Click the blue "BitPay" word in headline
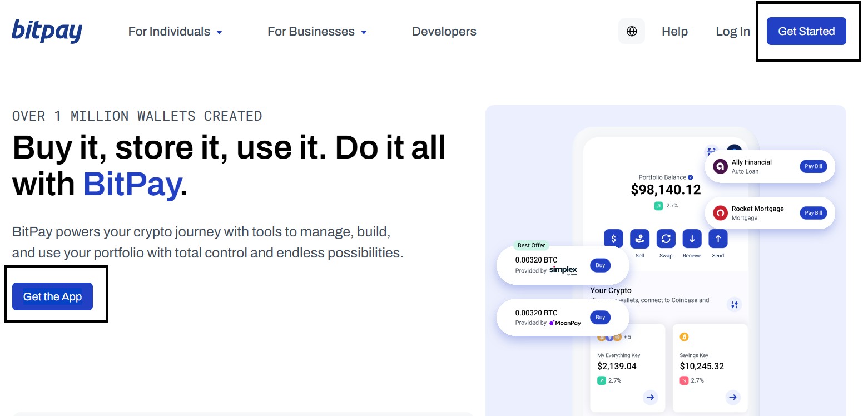The image size is (868, 416). 132,185
